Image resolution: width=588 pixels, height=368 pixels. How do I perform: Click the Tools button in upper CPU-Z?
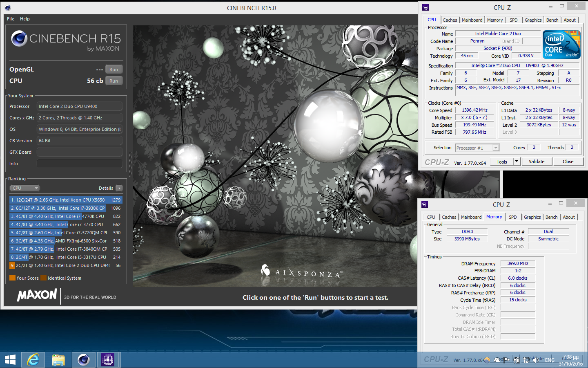pos(502,162)
